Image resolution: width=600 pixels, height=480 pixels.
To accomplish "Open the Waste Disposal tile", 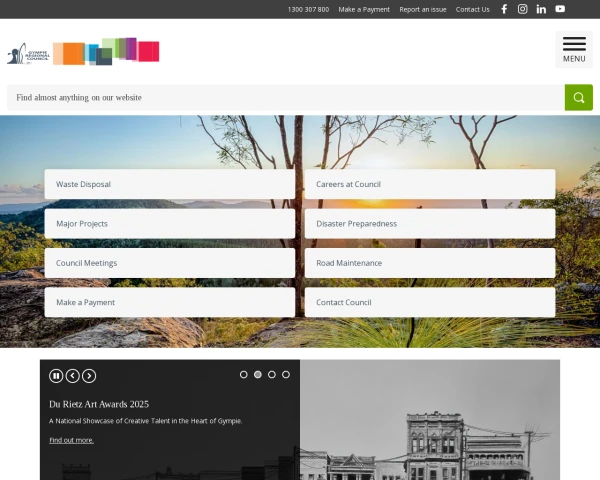I will 170,184.
